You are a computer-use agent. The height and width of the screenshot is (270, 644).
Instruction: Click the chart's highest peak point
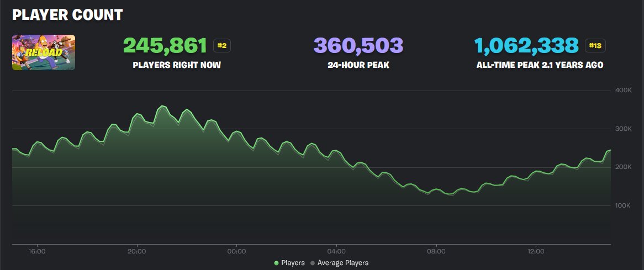162,106
